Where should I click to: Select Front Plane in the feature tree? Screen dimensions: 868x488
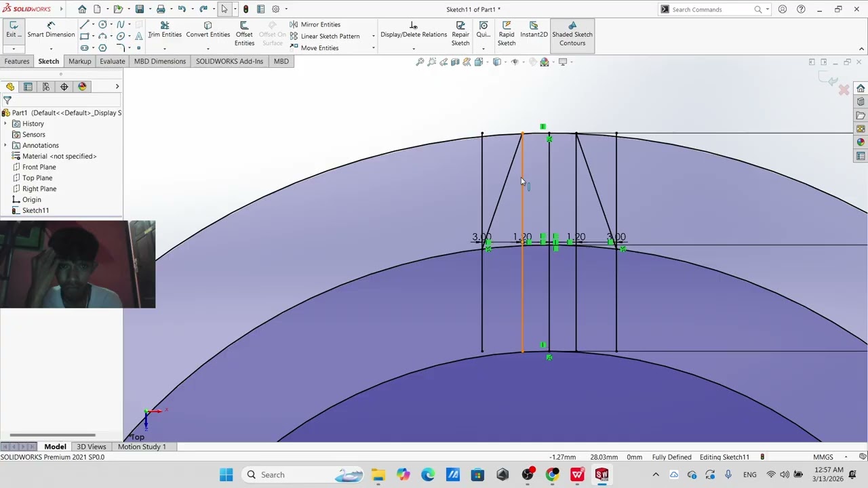click(x=39, y=167)
